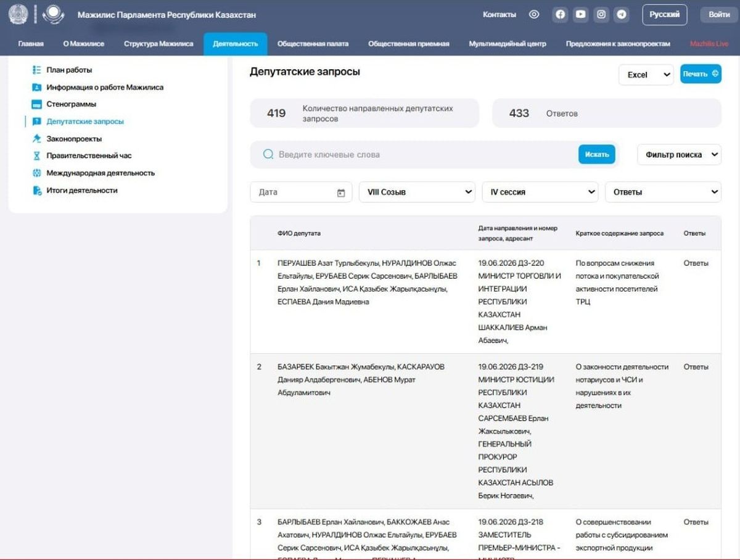Expand the Фильтр поиска dropdown
The height and width of the screenshot is (560, 740).
tap(679, 155)
